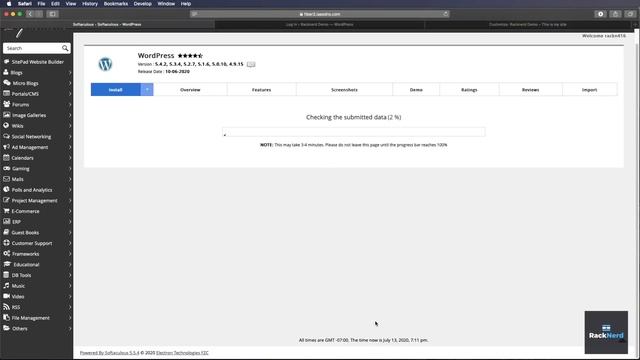This screenshot has width=640, height=360.
Task: Click the DB Tools database icon
Action: [6, 275]
